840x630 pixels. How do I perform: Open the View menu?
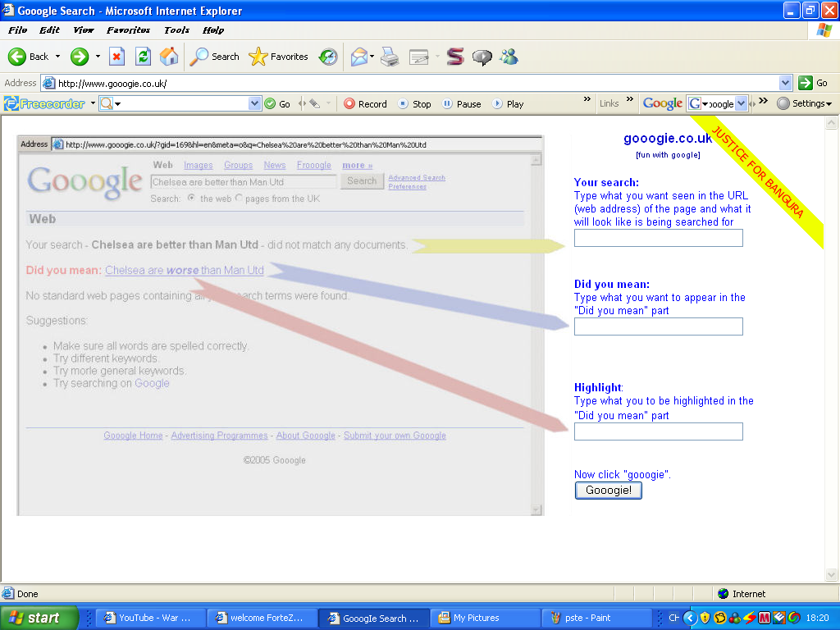[83, 30]
